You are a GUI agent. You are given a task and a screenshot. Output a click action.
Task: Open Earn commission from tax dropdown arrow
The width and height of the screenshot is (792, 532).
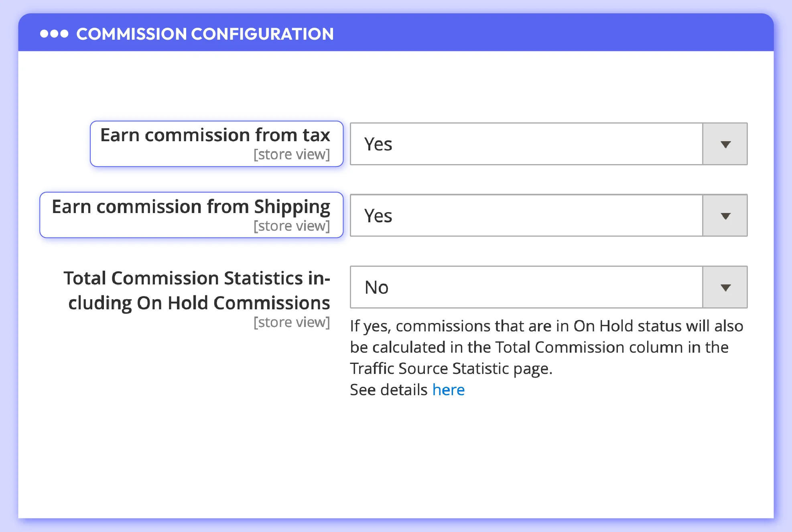725,144
